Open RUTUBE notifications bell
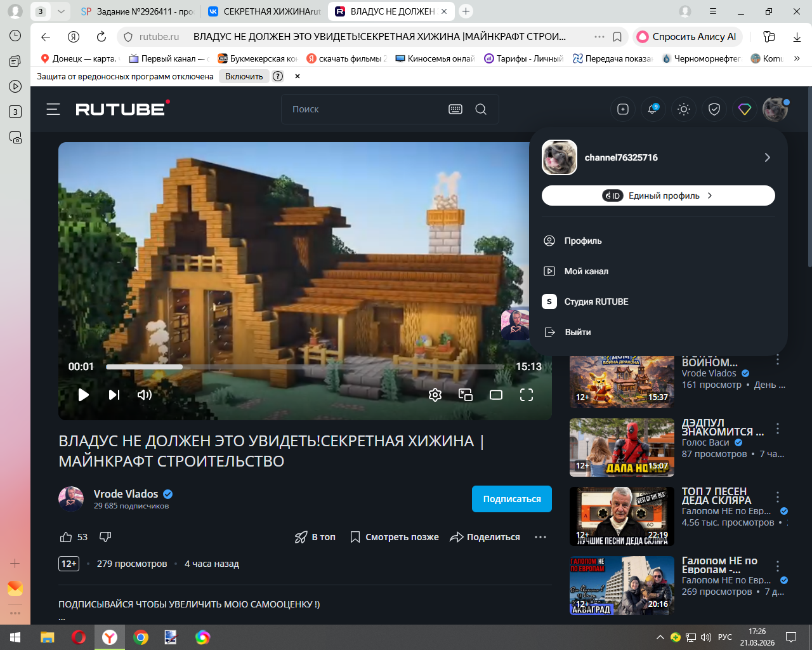 point(653,109)
